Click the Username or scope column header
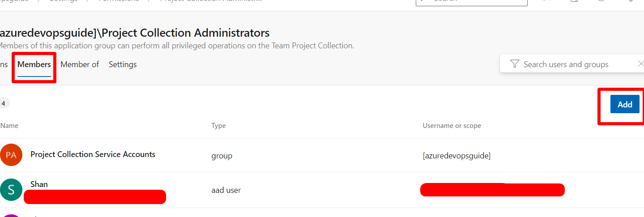 click(452, 126)
